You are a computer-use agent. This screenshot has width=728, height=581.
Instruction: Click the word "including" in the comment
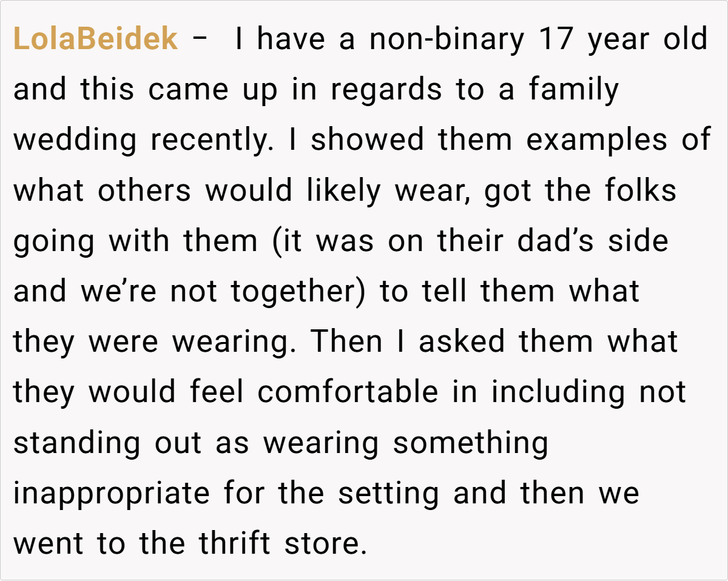558,392
